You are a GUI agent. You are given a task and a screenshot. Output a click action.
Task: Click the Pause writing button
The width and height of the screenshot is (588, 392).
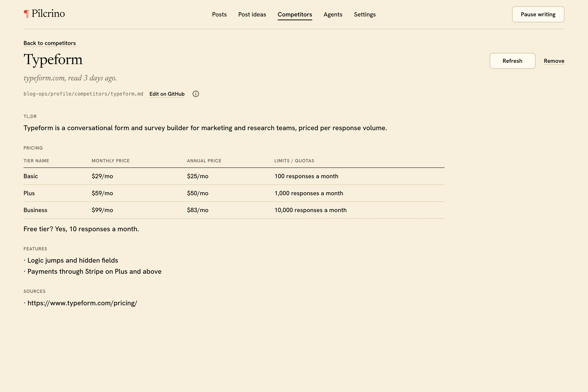538,15
